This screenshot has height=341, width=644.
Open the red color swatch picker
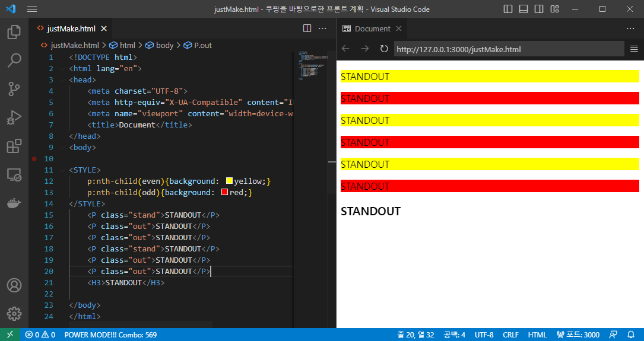click(225, 192)
